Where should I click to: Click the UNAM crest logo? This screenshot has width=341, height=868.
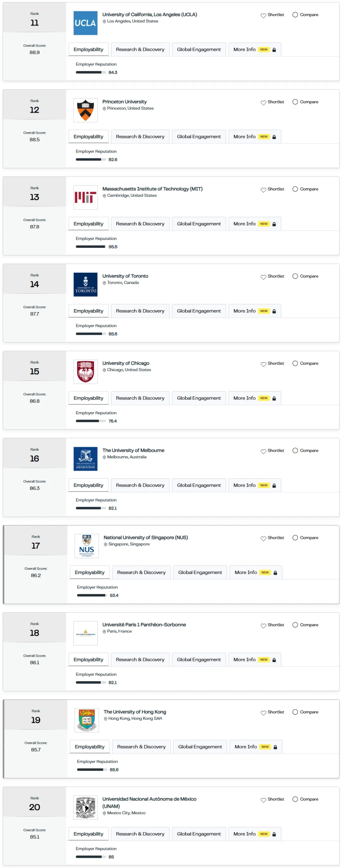[86, 807]
